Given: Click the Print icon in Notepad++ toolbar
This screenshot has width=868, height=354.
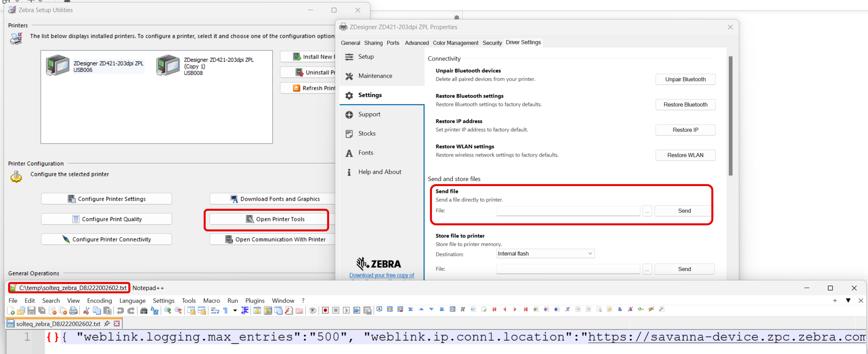Looking at the screenshot, I should [x=73, y=311].
